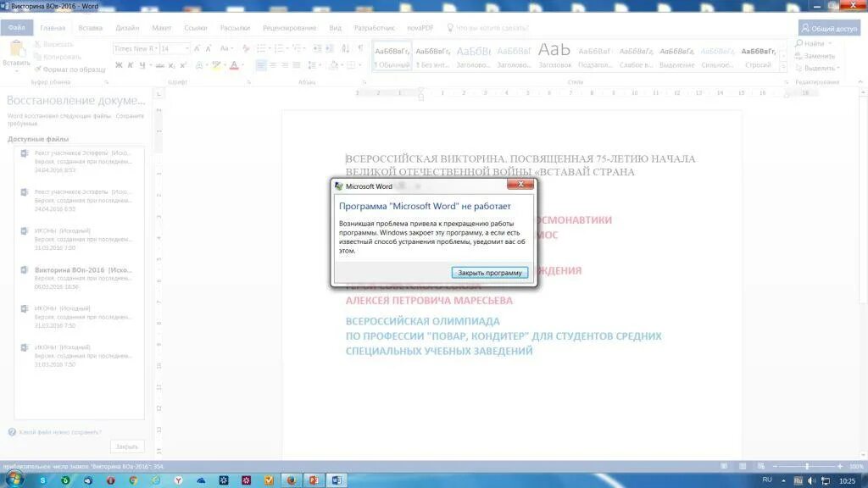Align text left
868x488 pixels.
261,65
